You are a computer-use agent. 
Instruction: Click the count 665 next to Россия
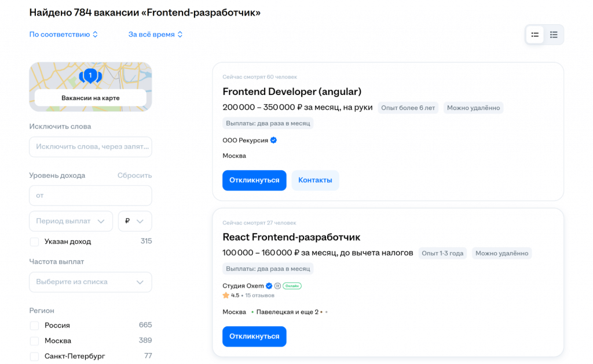pyautogui.click(x=145, y=325)
